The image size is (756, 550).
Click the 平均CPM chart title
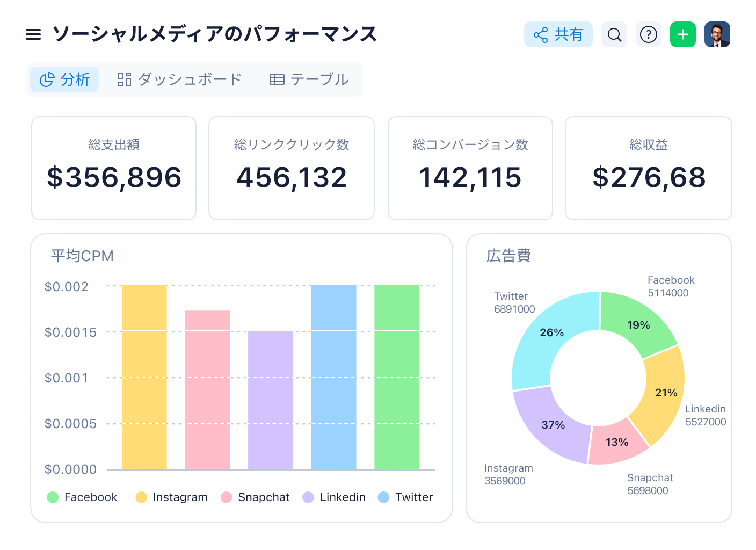(x=82, y=256)
